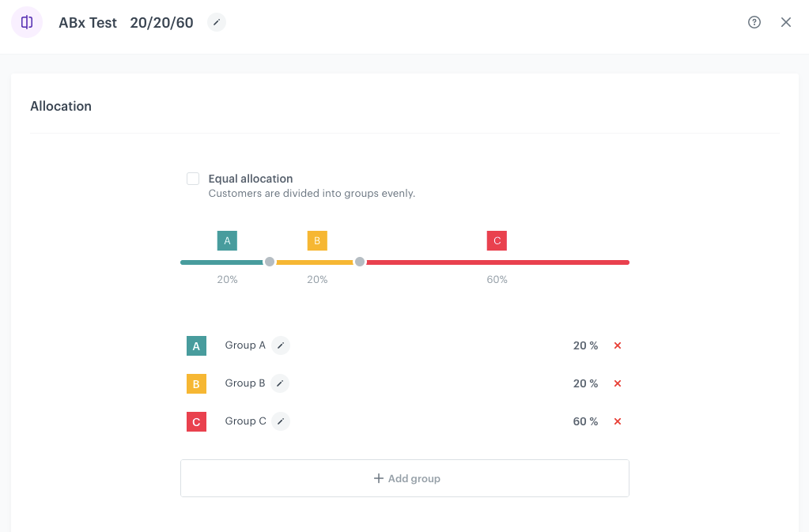This screenshot has height=532, width=809.
Task: Delete Group B using the red X
Action: pyautogui.click(x=618, y=383)
